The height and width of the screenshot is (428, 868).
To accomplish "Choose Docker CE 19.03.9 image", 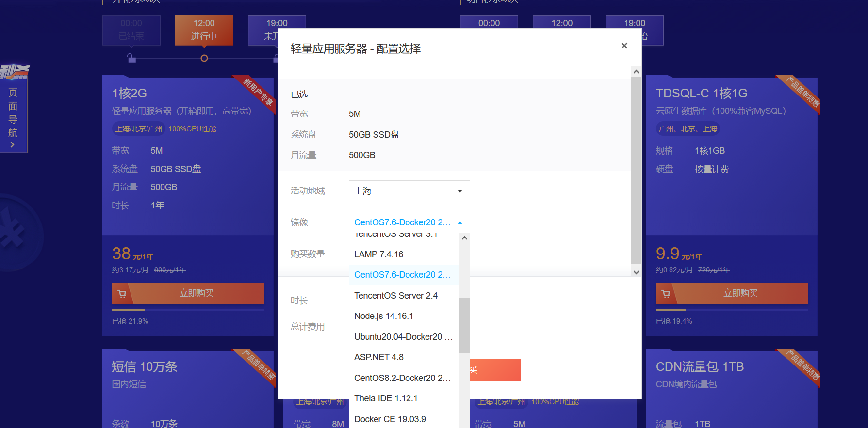I will 404,419.
